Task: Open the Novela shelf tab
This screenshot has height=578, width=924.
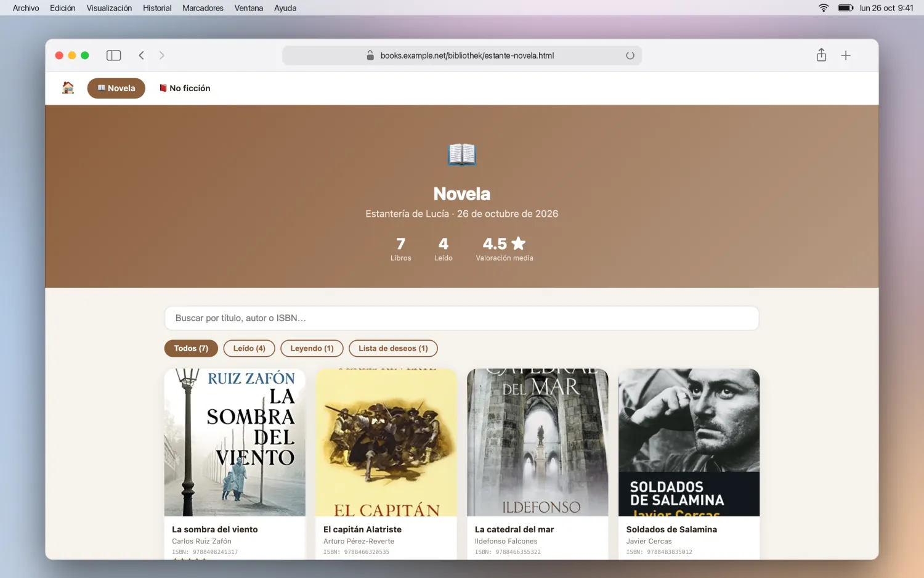Action: 116,88
